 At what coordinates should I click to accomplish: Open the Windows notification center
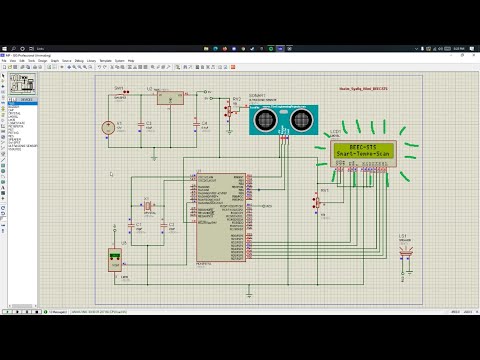(472, 48)
